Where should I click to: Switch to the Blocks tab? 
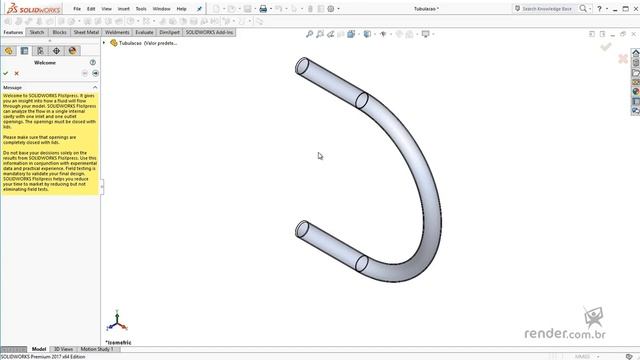pos(59,32)
